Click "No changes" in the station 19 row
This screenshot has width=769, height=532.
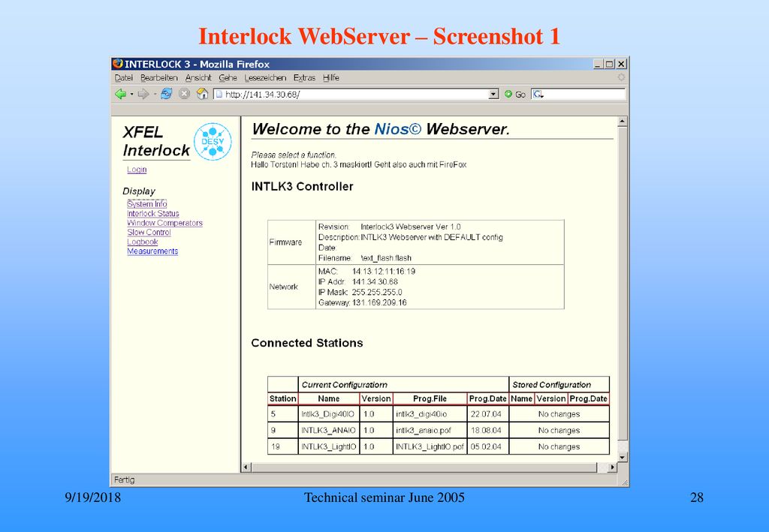click(559, 446)
